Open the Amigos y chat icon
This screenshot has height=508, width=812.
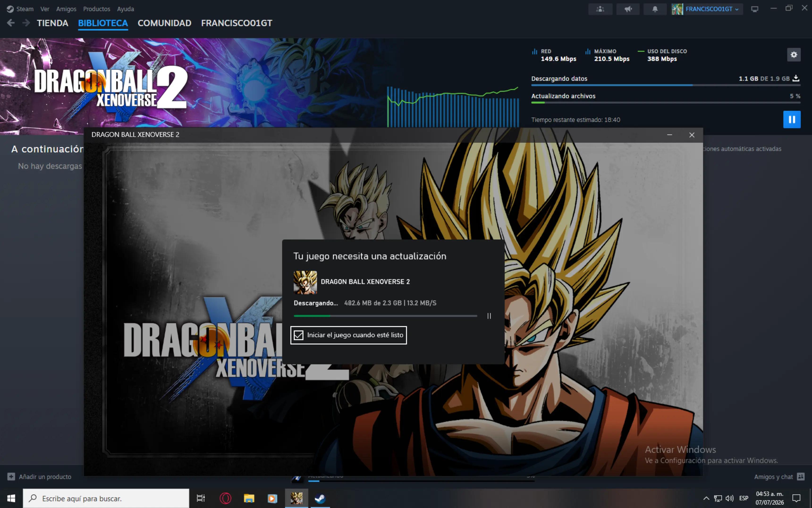(801, 476)
